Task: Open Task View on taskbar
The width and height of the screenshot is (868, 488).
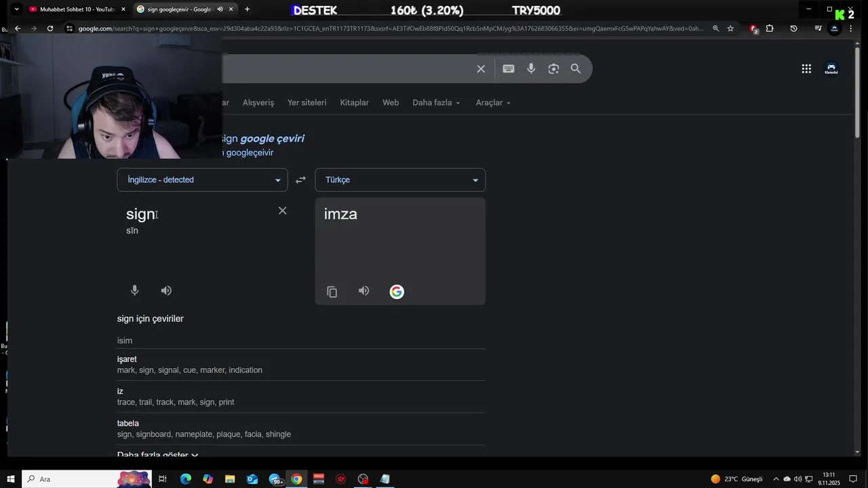Action: click(x=163, y=479)
